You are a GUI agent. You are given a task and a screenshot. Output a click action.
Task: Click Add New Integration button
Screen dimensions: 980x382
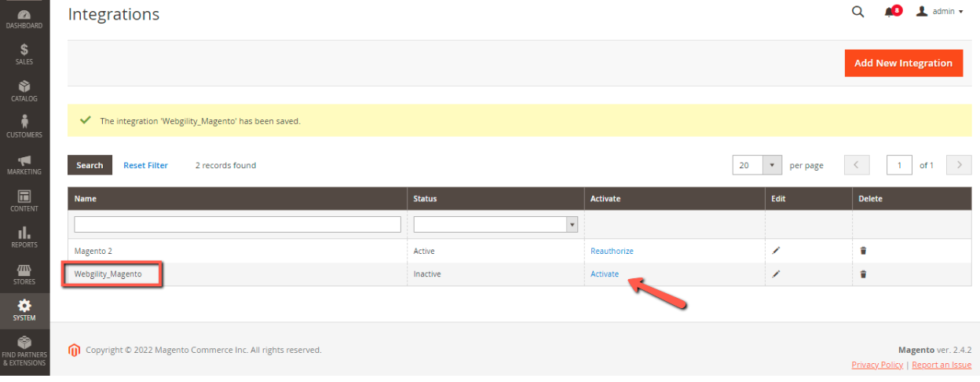click(x=903, y=63)
